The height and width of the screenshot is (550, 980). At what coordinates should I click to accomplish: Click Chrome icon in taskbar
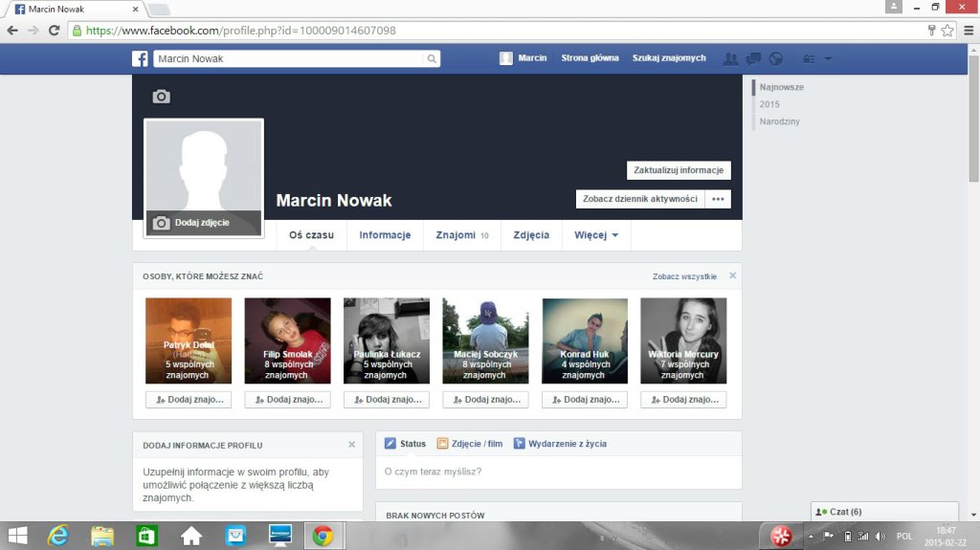pyautogui.click(x=323, y=536)
